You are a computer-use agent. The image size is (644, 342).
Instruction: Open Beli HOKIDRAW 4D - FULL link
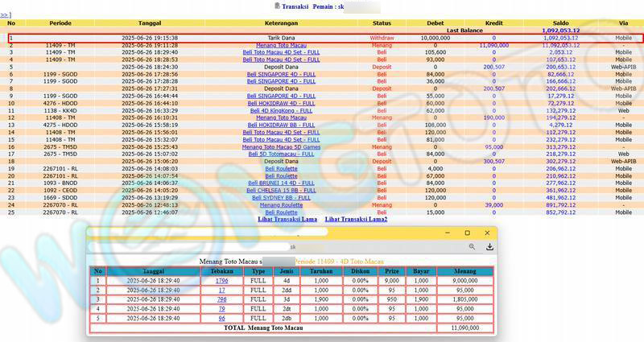(x=280, y=103)
